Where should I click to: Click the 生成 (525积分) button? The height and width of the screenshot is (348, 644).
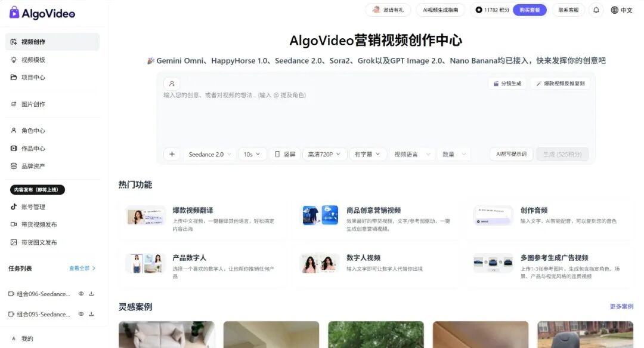562,154
